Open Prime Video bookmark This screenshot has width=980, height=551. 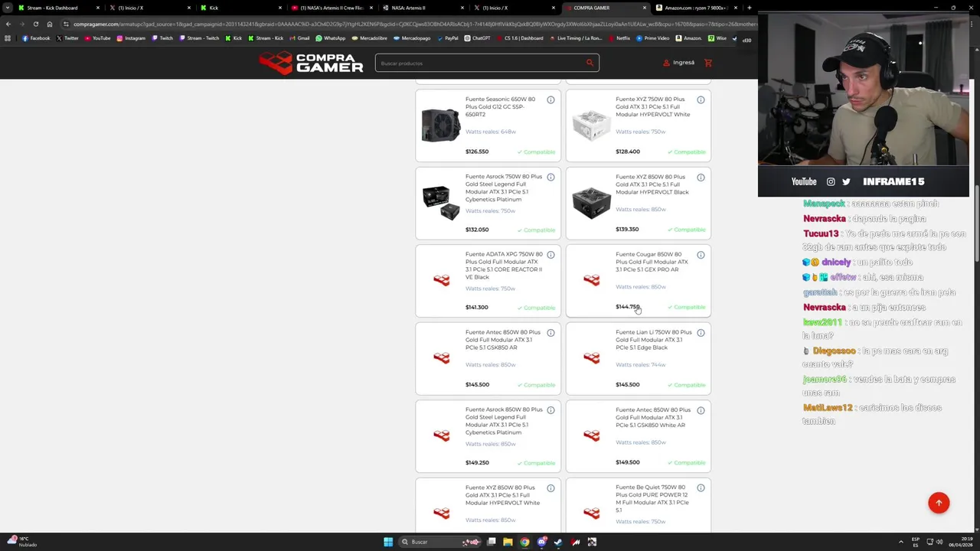pyautogui.click(x=652, y=38)
